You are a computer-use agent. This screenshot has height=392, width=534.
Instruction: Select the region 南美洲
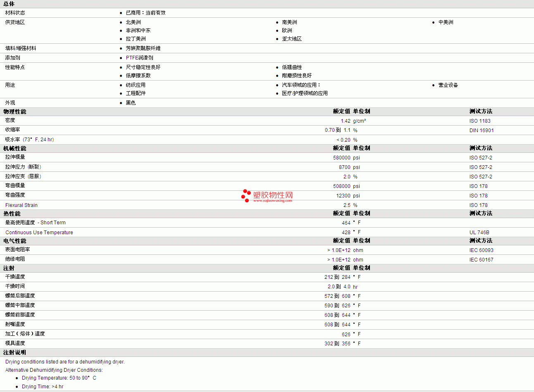289,22
